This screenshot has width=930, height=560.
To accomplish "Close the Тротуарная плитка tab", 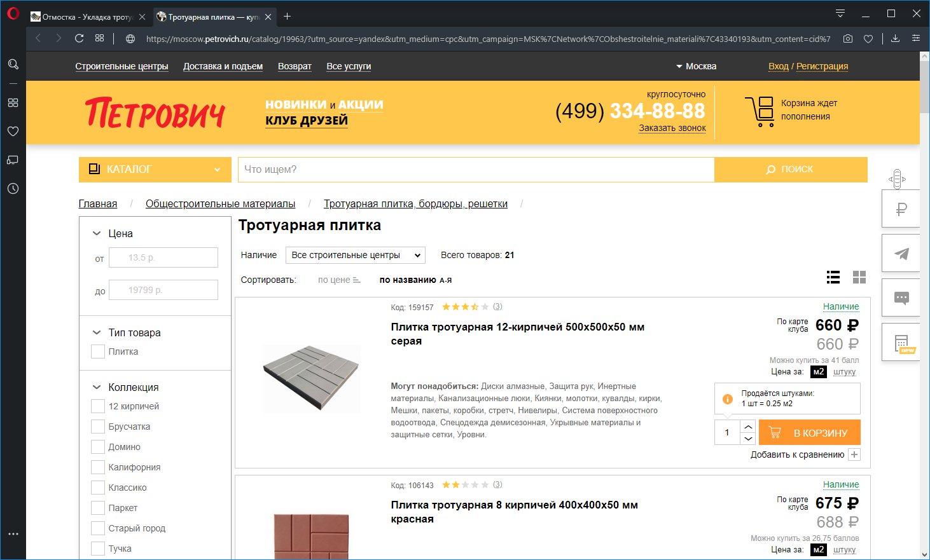I will coord(268,17).
